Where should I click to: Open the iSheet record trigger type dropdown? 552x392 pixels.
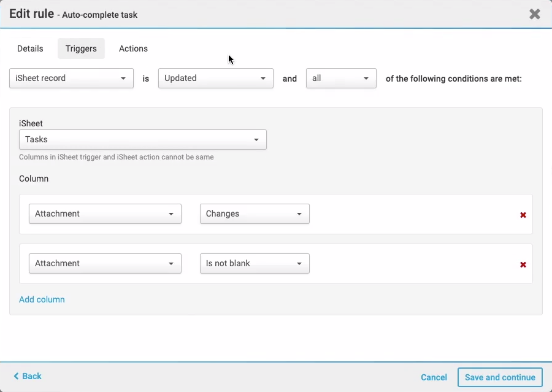pos(71,79)
